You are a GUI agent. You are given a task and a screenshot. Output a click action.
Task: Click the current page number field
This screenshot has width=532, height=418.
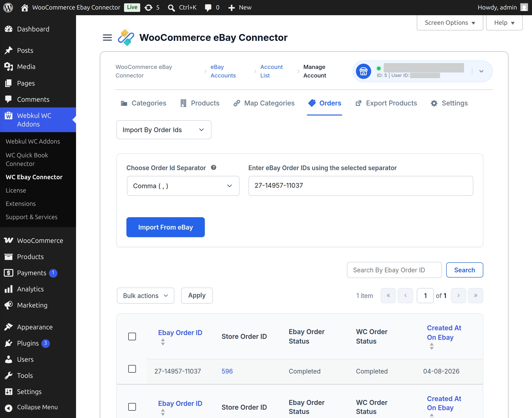[x=425, y=296]
